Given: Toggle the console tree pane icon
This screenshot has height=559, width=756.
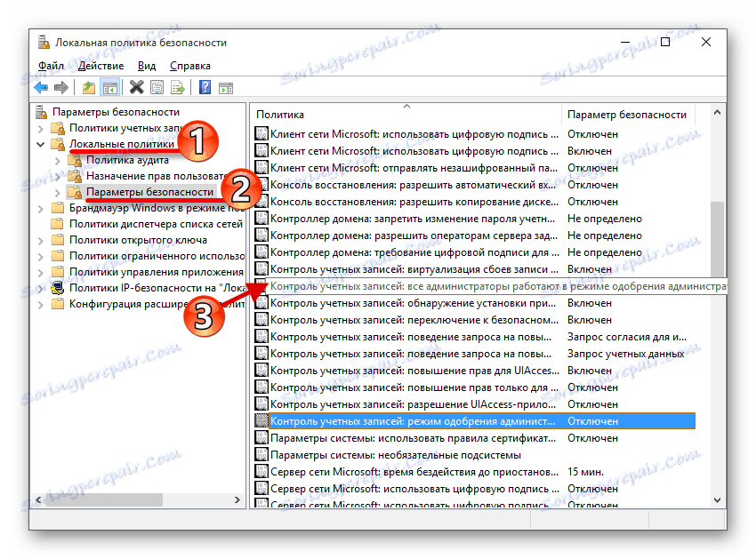Looking at the screenshot, I should 109,88.
